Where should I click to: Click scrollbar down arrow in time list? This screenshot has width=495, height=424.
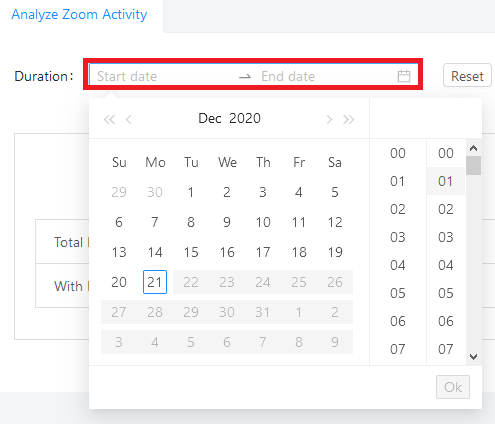474,357
